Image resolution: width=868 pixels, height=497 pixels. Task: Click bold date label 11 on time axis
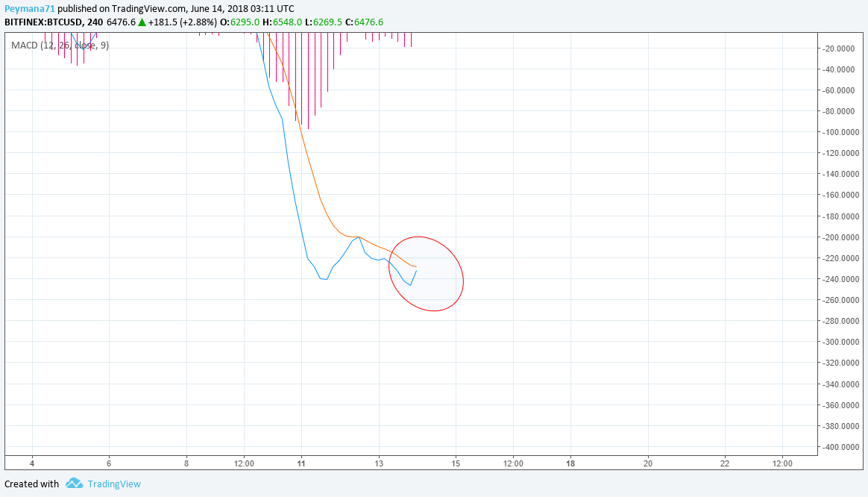pos(301,463)
